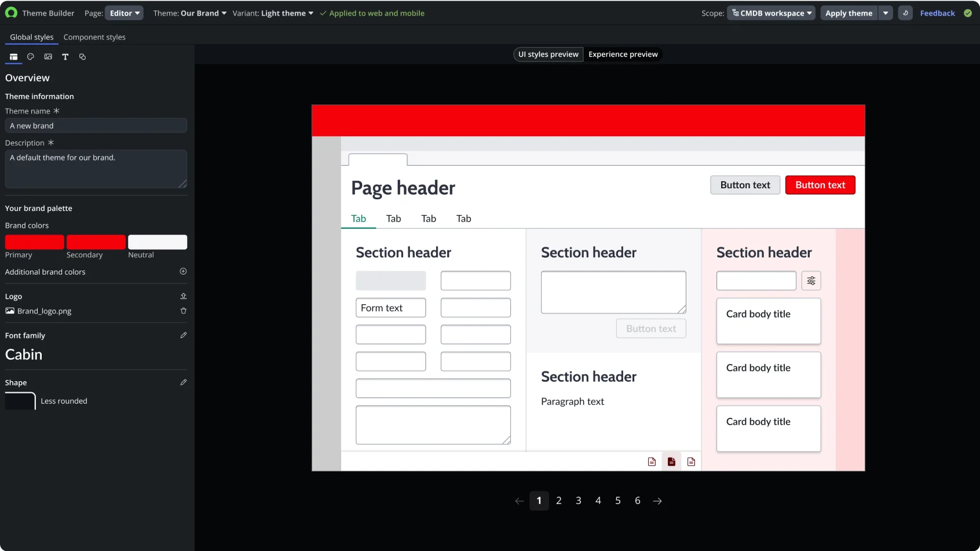980x551 pixels.
Task: Click the gray Button text in page header
Action: click(x=745, y=185)
